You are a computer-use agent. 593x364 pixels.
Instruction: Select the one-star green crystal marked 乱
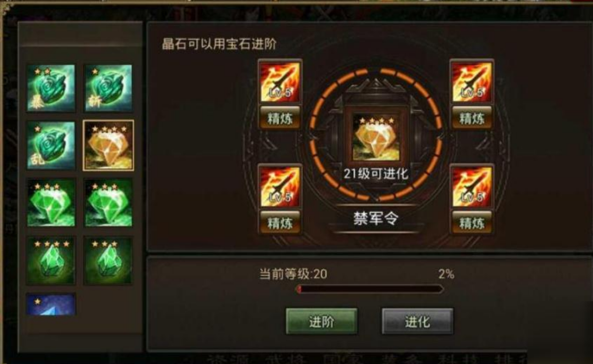tap(51, 146)
